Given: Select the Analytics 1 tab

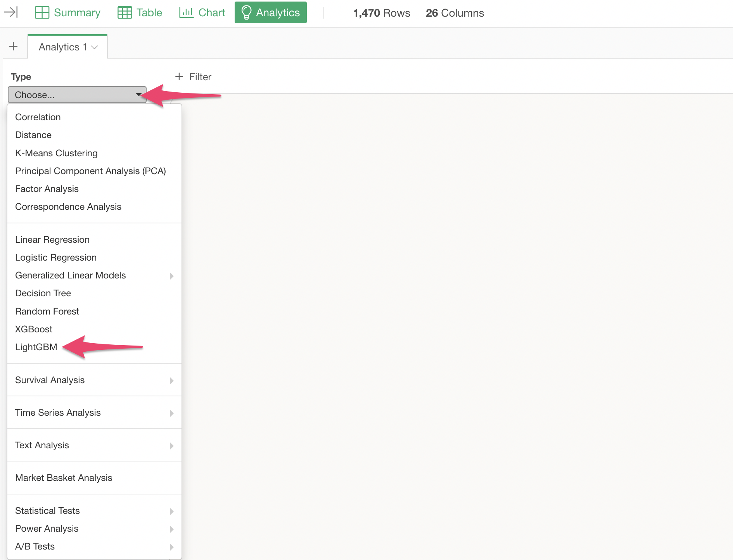Looking at the screenshot, I should click(x=59, y=47).
